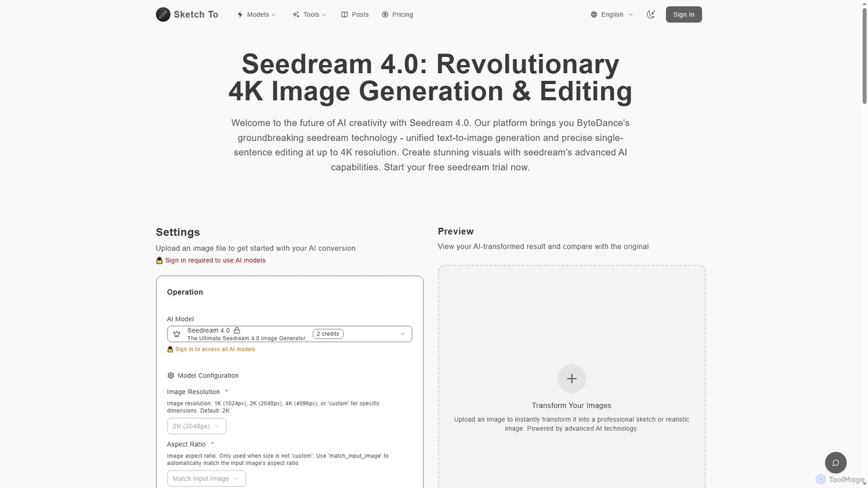Image resolution: width=868 pixels, height=488 pixels.
Task: Click the Operation heading
Action: (x=185, y=292)
